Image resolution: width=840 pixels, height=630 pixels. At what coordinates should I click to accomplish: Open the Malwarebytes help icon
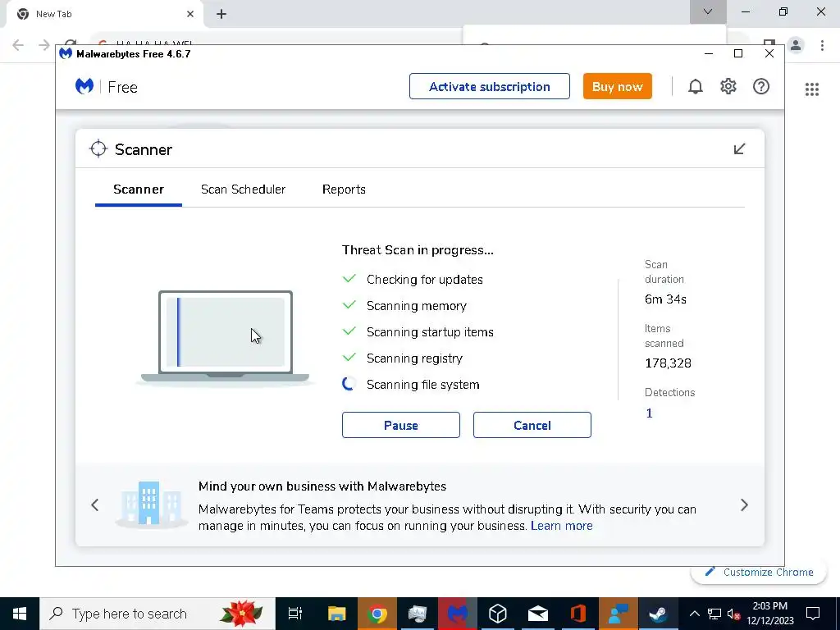click(760, 86)
